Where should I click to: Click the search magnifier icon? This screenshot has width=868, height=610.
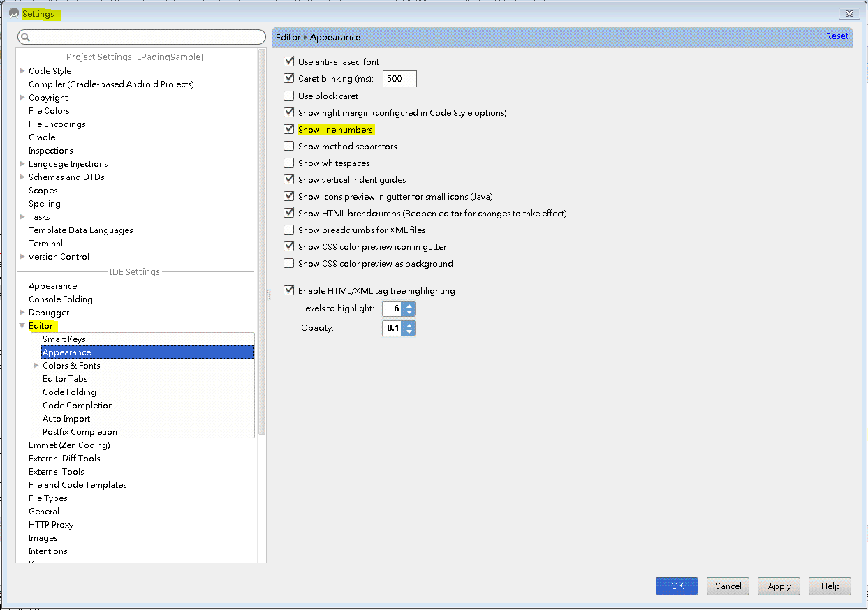[x=25, y=37]
